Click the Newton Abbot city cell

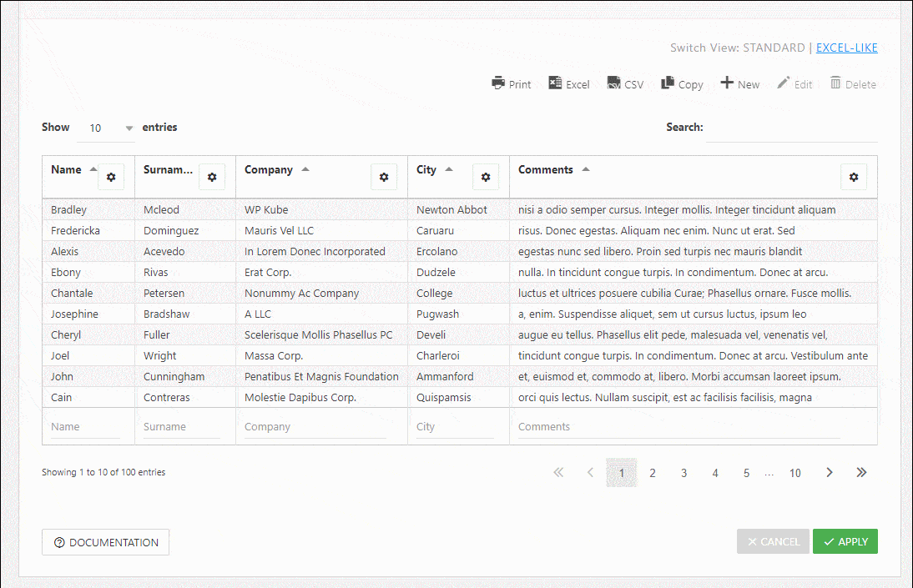(x=458, y=209)
